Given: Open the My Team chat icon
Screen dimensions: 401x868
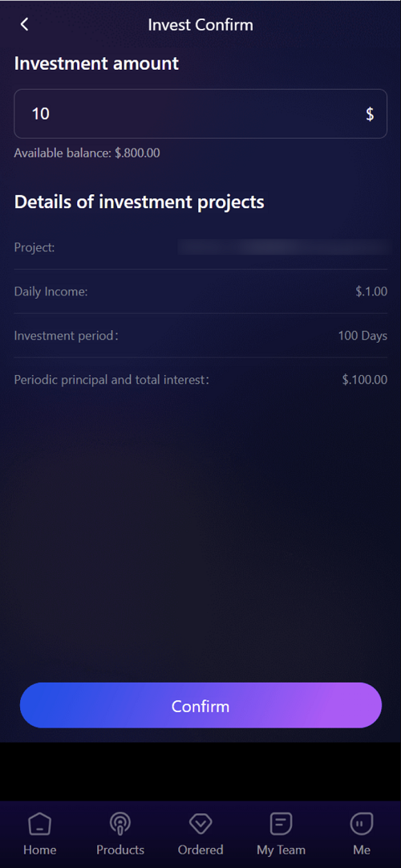Looking at the screenshot, I should (281, 825).
